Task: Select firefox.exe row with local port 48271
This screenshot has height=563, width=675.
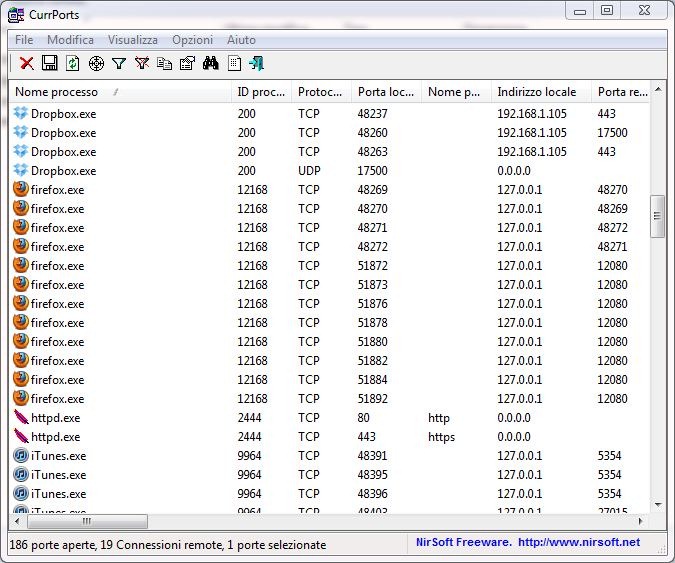Action: point(329,227)
